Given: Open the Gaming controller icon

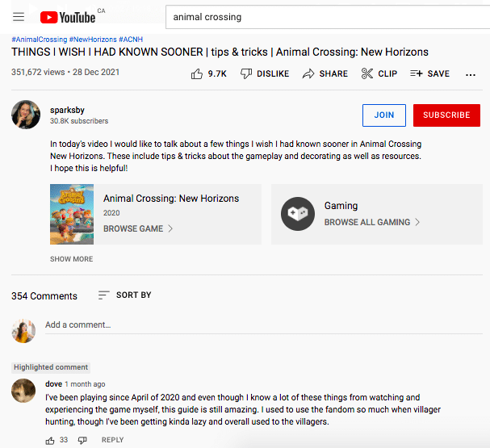Looking at the screenshot, I should (x=298, y=214).
